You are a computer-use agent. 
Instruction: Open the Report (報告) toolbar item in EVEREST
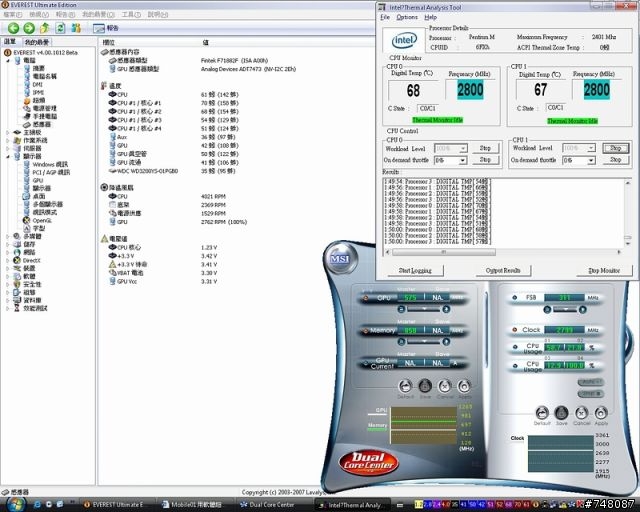point(105,28)
